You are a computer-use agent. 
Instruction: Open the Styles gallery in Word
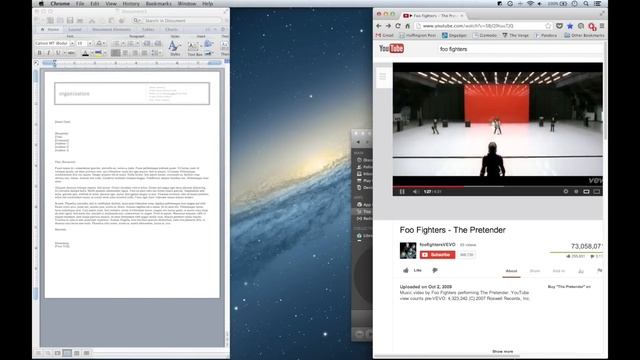pyautogui.click(x=175, y=48)
